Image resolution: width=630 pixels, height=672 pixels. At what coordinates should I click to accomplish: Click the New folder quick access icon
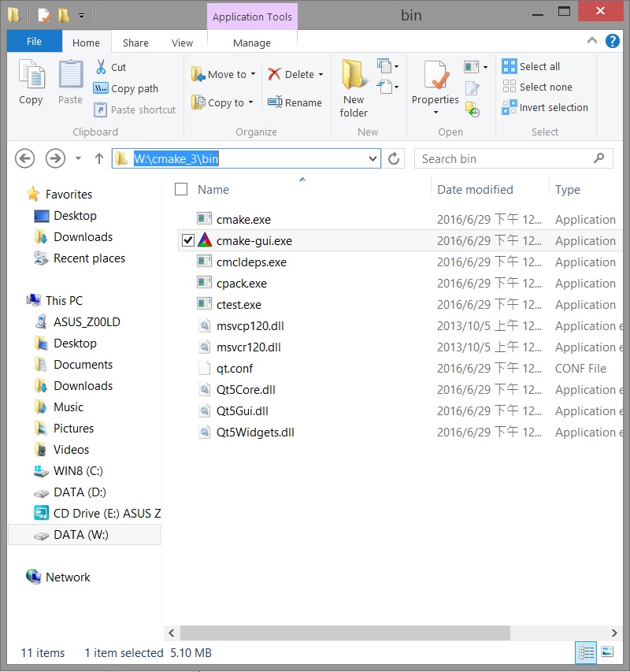click(64, 16)
